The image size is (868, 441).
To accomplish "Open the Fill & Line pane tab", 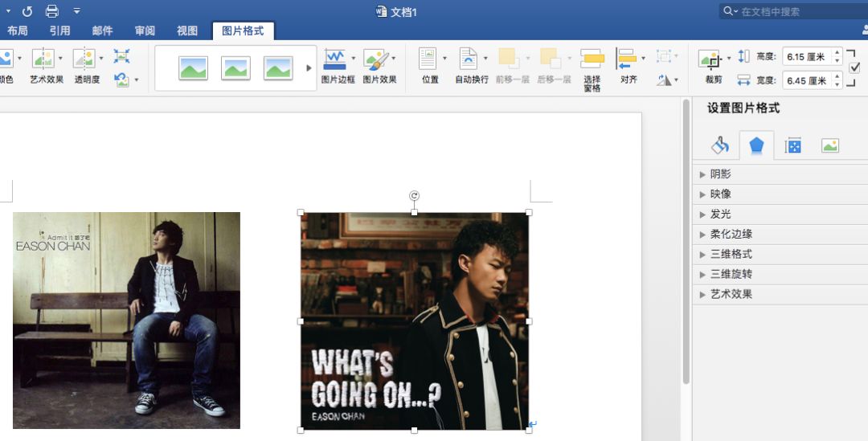I will [x=719, y=145].
